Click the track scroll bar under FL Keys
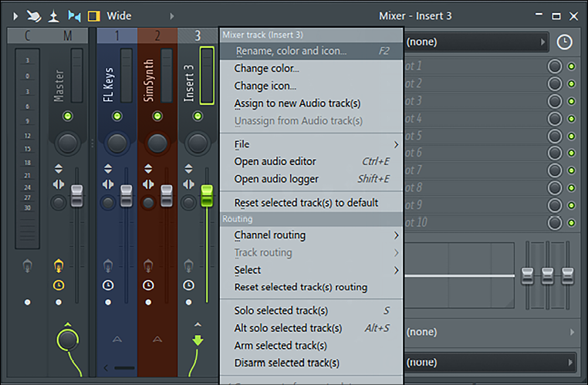Viewport: 588px width, 385px height. [x=124, y=368]
